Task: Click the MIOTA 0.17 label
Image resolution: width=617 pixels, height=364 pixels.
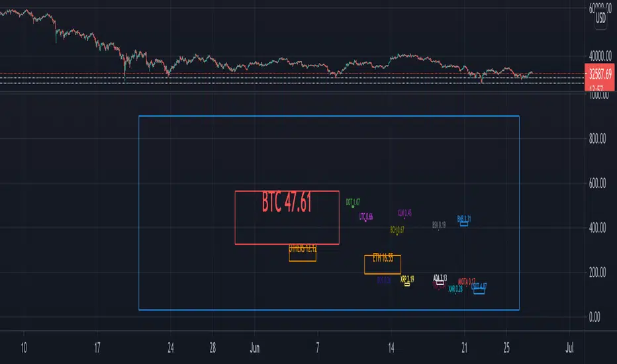Action: (467, 282)
